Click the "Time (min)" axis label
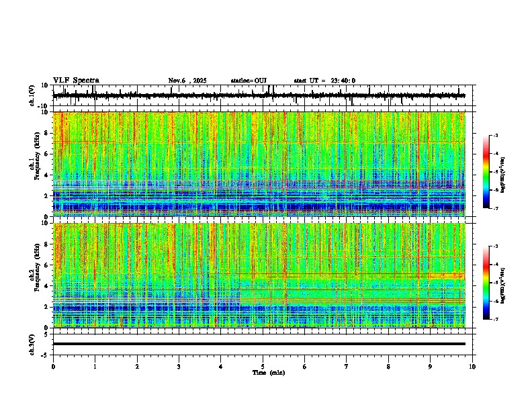Screen dimensions: 532x411 [x=269, y=373]
